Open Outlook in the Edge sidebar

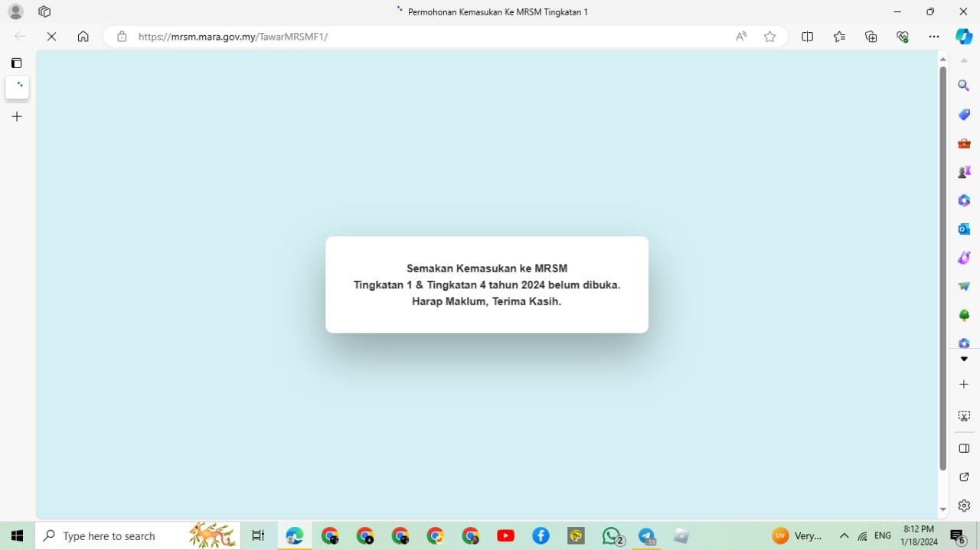(x=964, y=229)
